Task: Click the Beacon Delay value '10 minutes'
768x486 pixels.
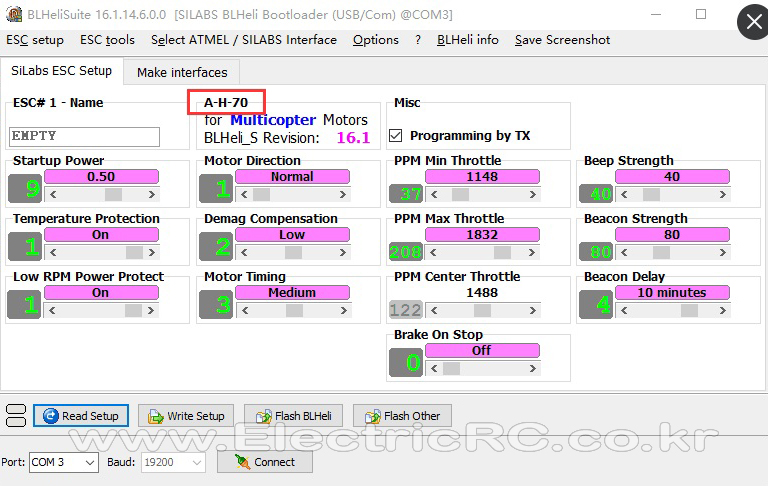Action: click(x=672, y=292)
